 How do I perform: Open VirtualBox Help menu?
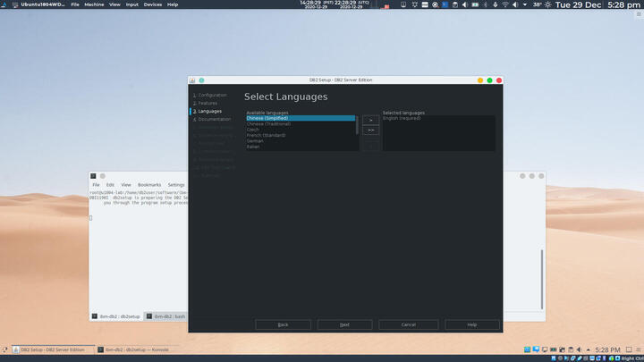(x=173, y=4)
